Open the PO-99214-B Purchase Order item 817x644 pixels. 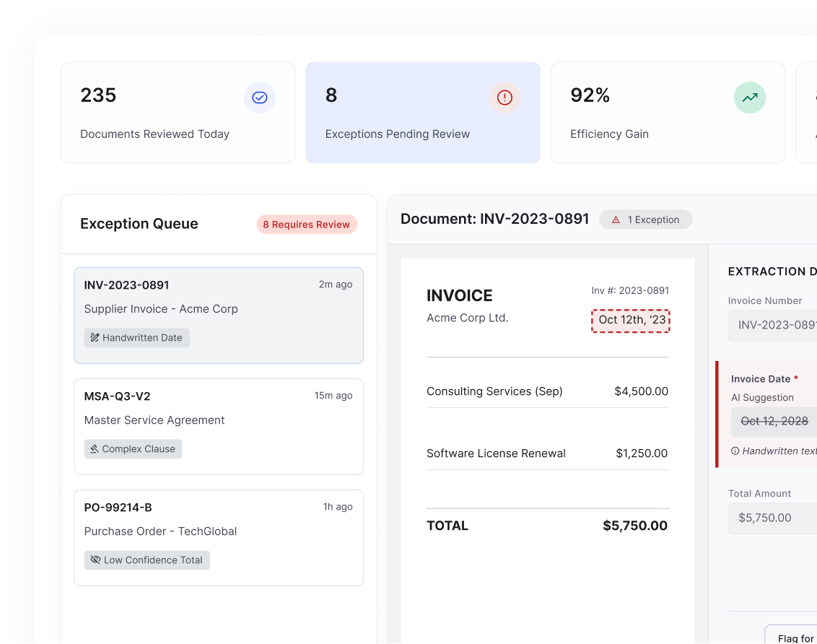pyautogui.click(x=218, y=537)
